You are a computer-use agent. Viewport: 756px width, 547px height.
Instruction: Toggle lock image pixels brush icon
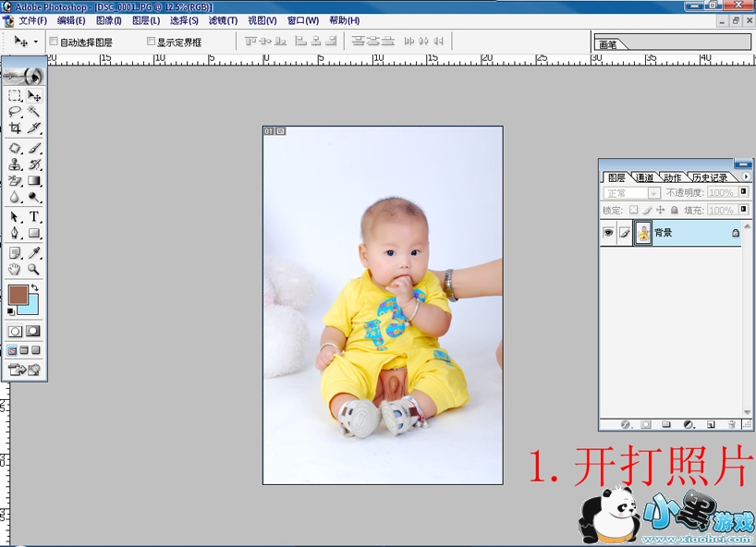(x=647, y=210)
